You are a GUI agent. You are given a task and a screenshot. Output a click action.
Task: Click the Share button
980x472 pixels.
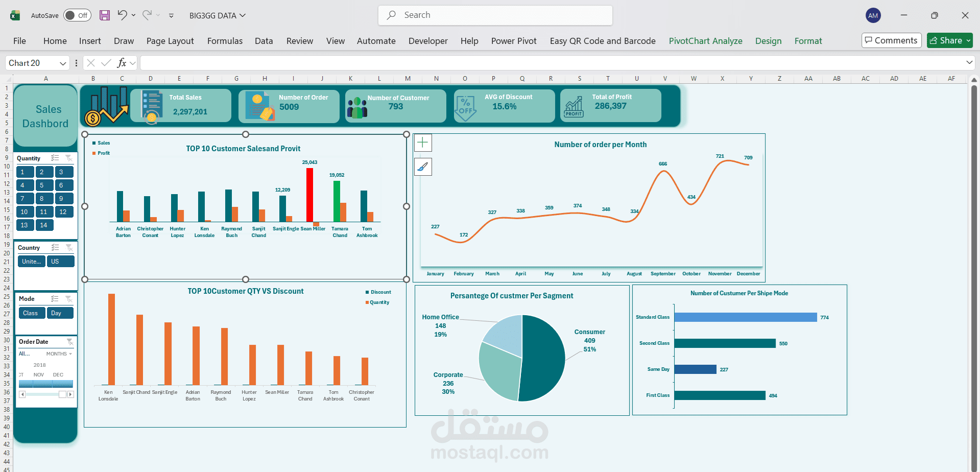[949, 40]
